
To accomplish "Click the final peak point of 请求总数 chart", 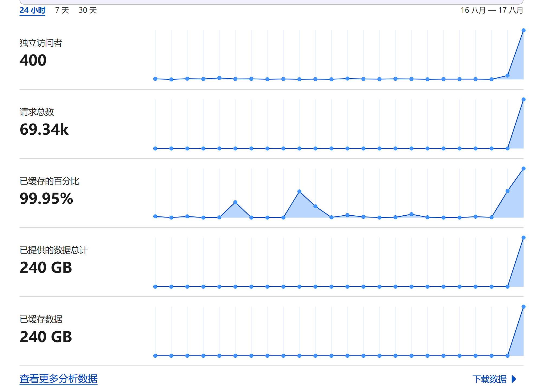I will coord(524,99).
